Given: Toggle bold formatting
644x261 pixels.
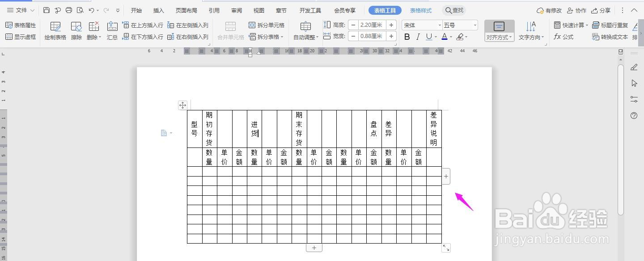Looking at the screenshot, I should point(407,36).
